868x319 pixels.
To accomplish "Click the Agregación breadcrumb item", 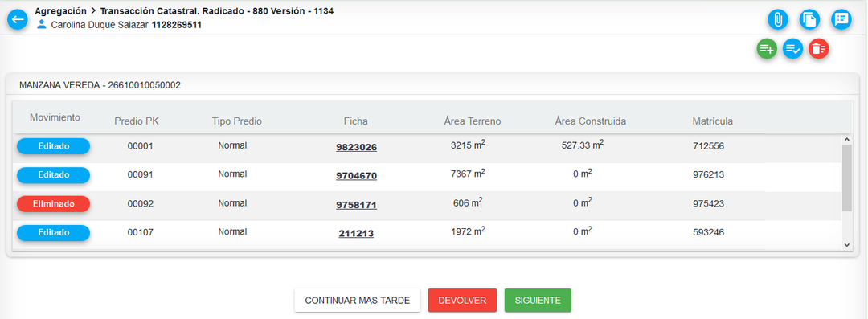I will 60,11.
